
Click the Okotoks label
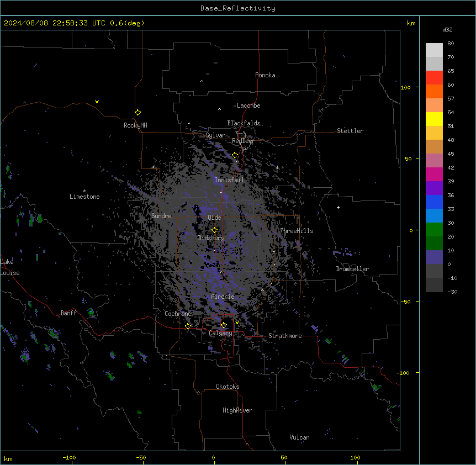(x=228, y=387)
